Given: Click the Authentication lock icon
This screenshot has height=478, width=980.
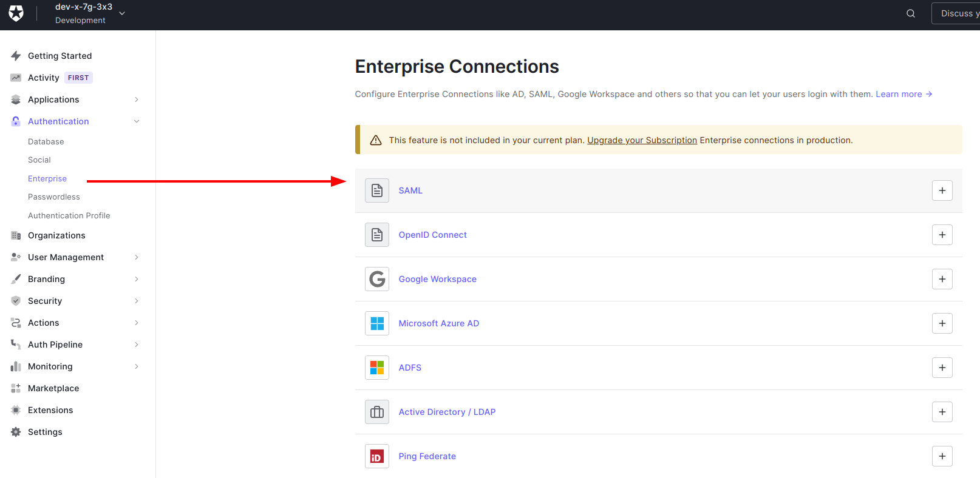Looking at the screenshot, I should point(16,121).
